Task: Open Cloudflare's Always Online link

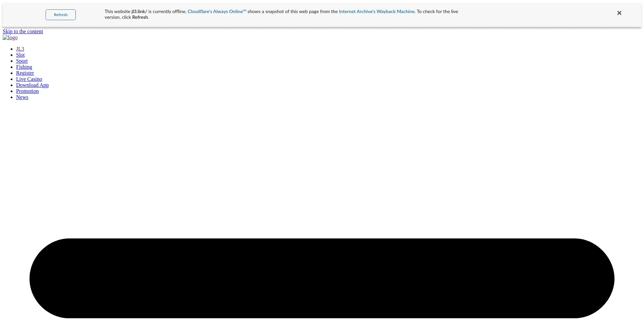Action: [217, 12]
